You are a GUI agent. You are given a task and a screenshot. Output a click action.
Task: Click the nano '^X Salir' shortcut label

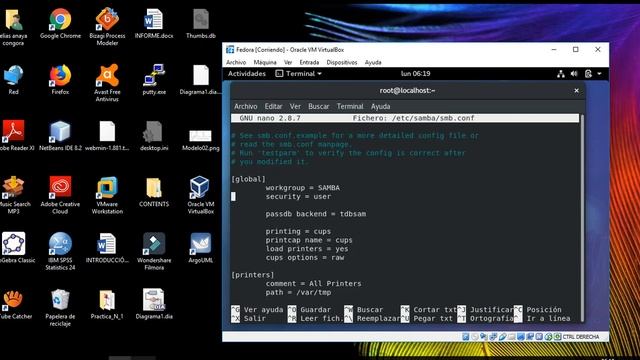point(248,318)
